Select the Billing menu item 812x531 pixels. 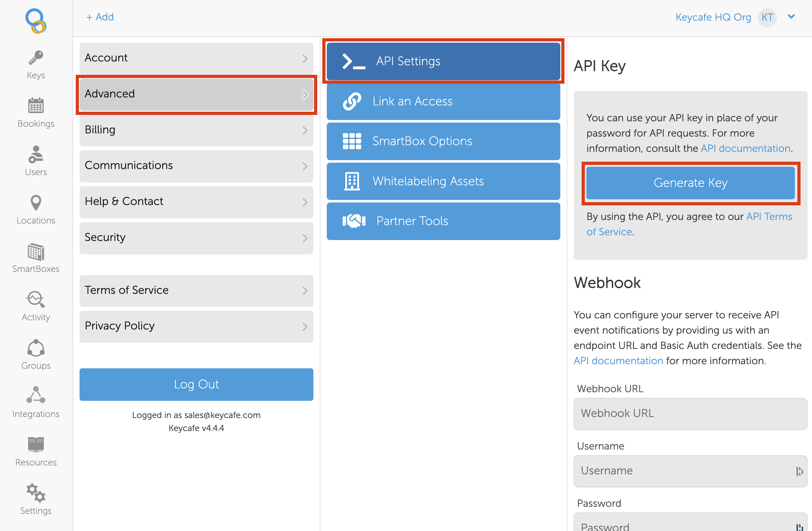click(196, 130)
